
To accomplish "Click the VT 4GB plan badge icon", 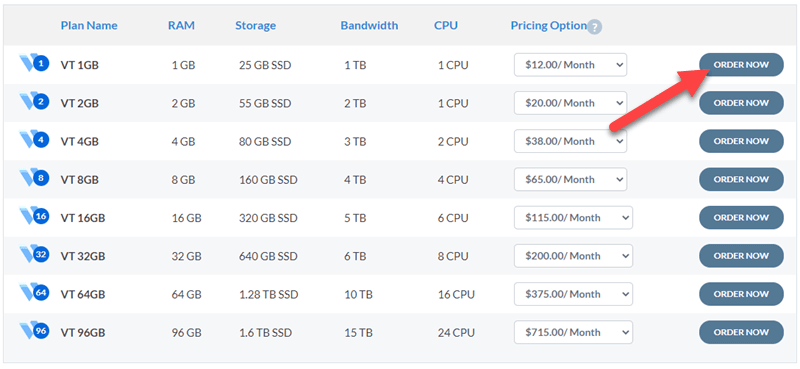I will coord(34,140).
